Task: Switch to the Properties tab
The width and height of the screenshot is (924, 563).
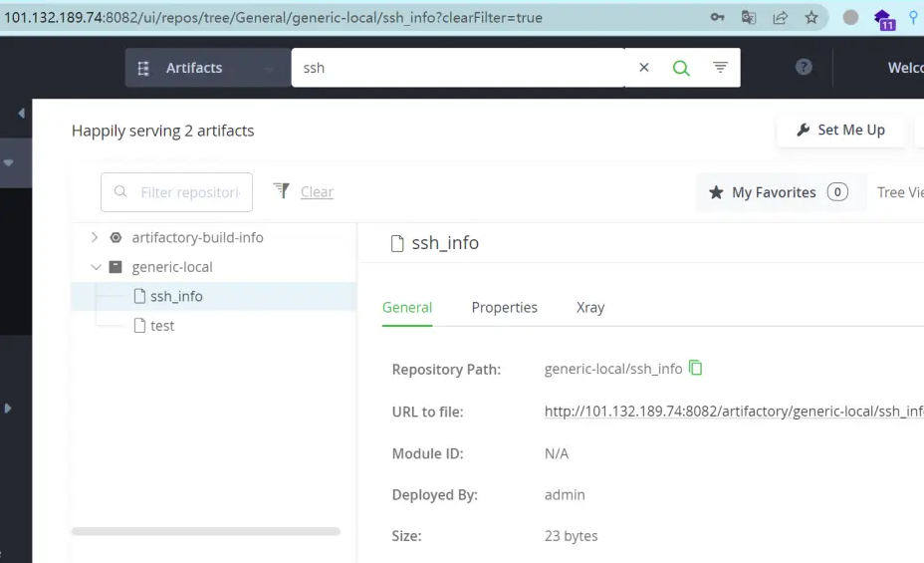Action: pos(504,307)
